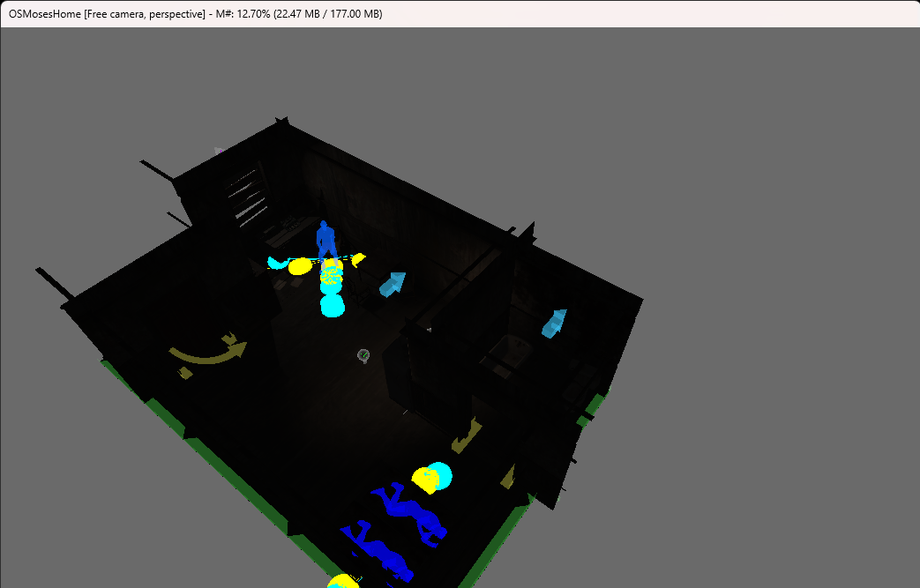Select the dark yellow curved arrow marker
The height and width of the screenshot is (588, 920).
pos(208,353)
